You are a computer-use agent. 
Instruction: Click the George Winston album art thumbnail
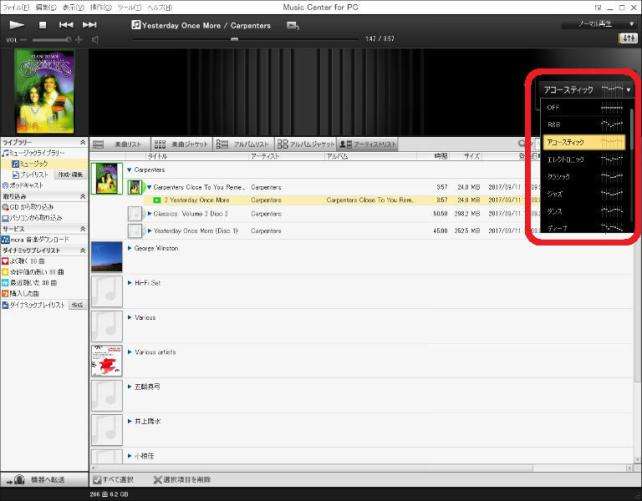[x=106, y=257]
